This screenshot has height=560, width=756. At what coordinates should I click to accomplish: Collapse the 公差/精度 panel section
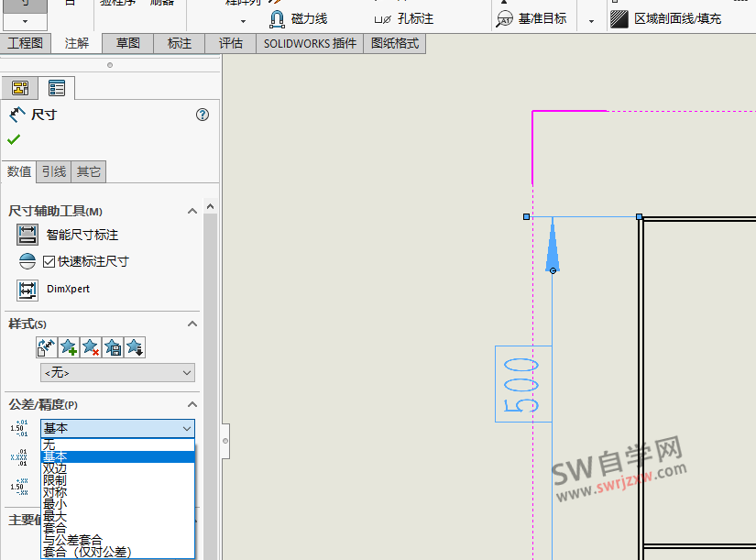click(x=192, y=404)
